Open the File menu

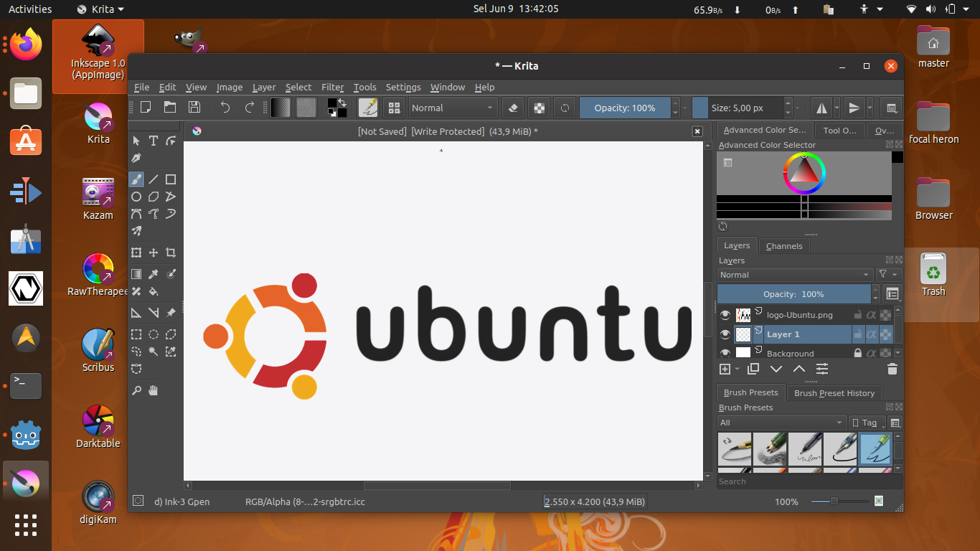point(142,87)
